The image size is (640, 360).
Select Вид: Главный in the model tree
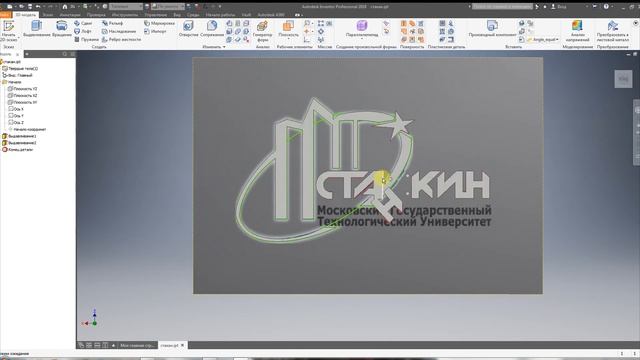click(x=18, y=75)
